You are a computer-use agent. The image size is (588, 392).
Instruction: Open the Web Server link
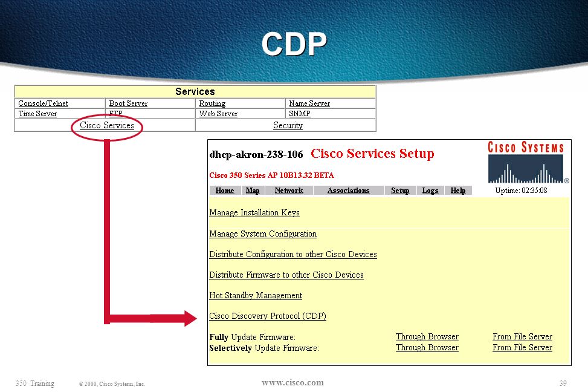pos(218,113)
